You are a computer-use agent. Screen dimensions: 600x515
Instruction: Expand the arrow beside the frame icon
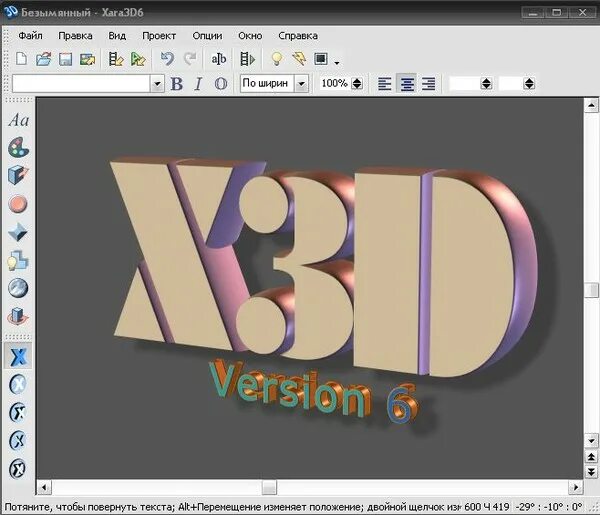336,62
